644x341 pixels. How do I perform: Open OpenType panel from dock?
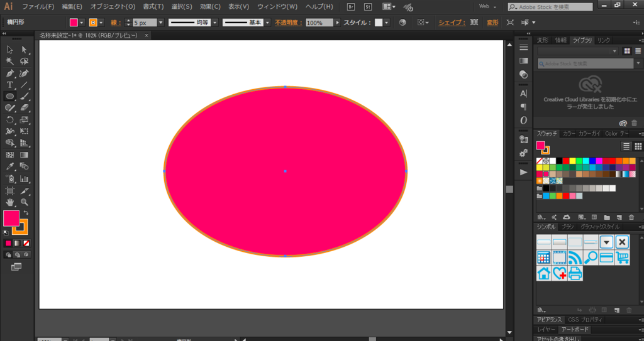pos(523,120)
